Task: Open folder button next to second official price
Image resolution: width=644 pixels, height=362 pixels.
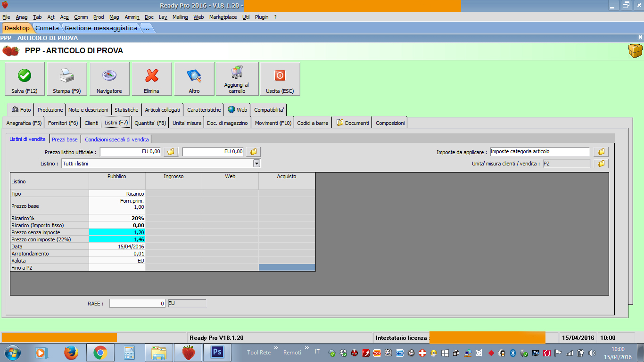Action: pyautogui.click(x=253, y=152)
